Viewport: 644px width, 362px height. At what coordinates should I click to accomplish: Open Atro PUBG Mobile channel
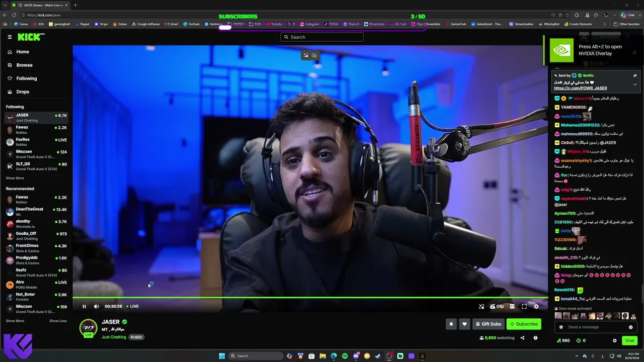36,285
